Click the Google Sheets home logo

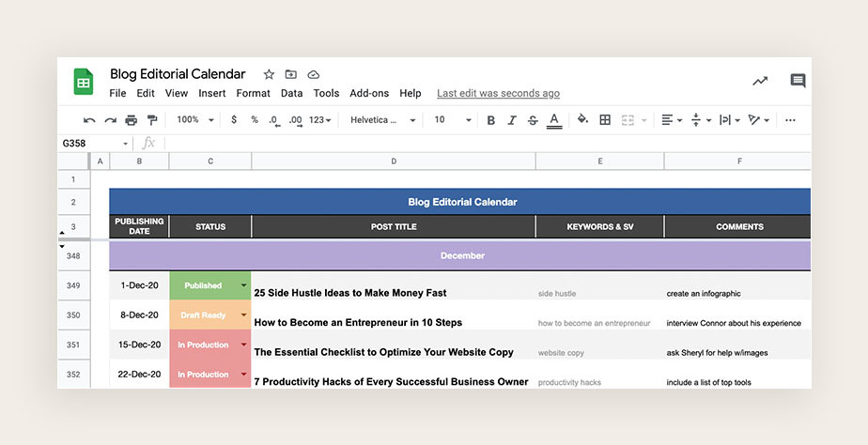point(84,82)
